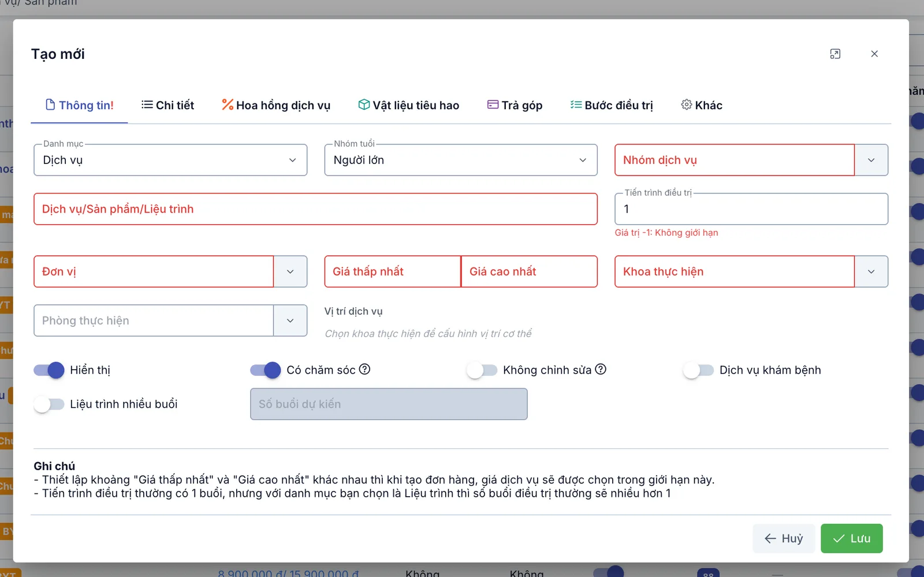The image size is (924, 577).
Task: Open the Nhóm tuổi dropdown
Action: coord(461,160)
